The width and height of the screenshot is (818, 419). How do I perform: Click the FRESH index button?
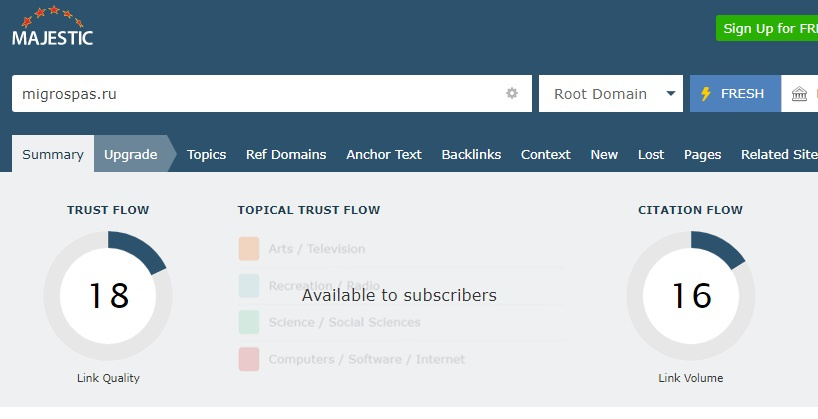[735, 94]
